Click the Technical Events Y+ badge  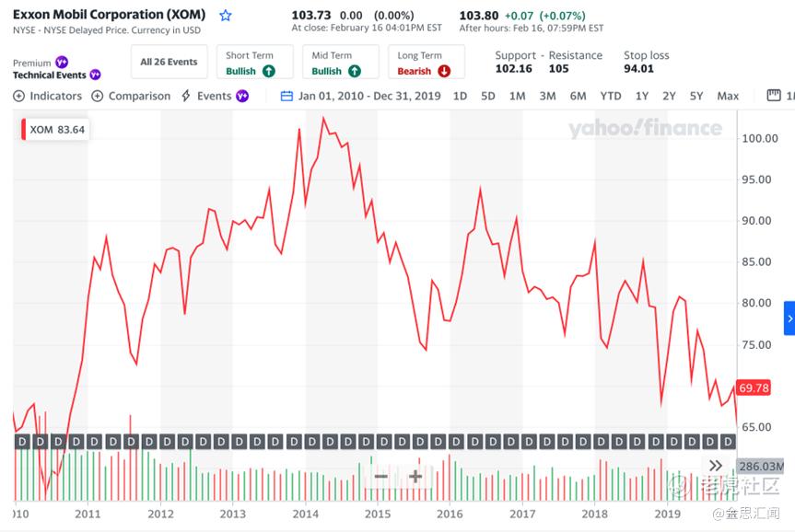95,75
